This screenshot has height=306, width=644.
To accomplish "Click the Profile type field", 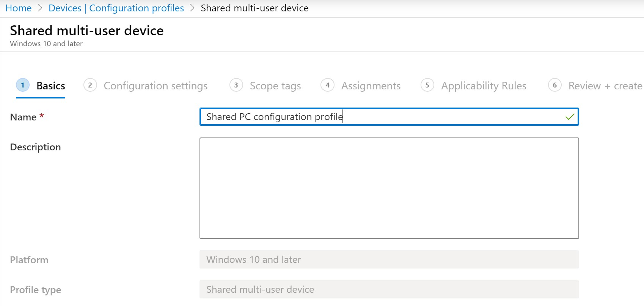I will pos(389,289).
